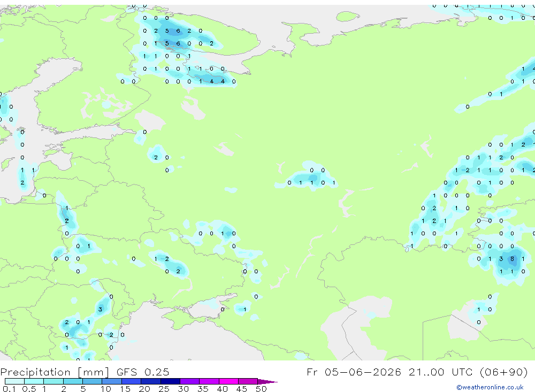Click the '8' precipitation value on the map
535x392 pixels.
512,259
